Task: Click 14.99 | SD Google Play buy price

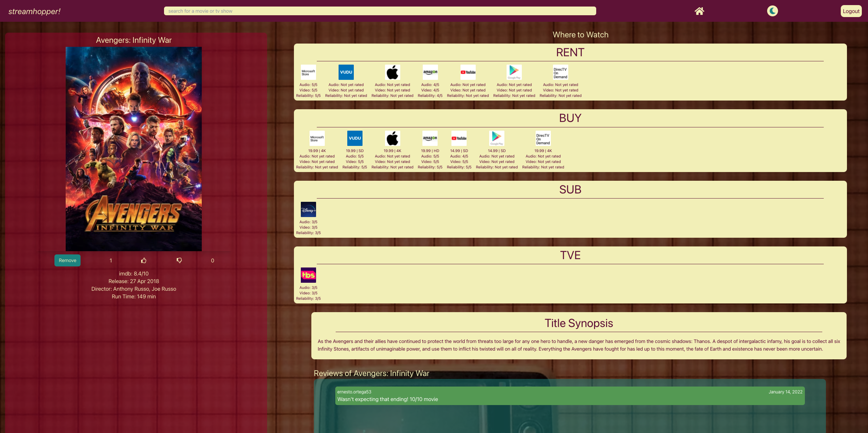Action: point(497,151)
